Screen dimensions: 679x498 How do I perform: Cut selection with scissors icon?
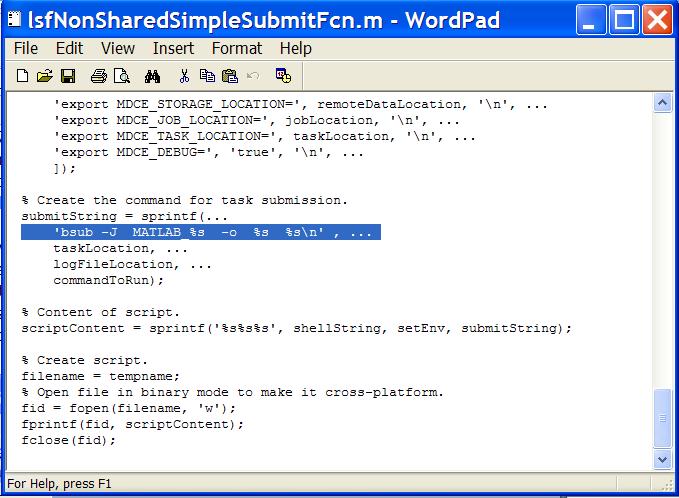(x=184, y=75)
